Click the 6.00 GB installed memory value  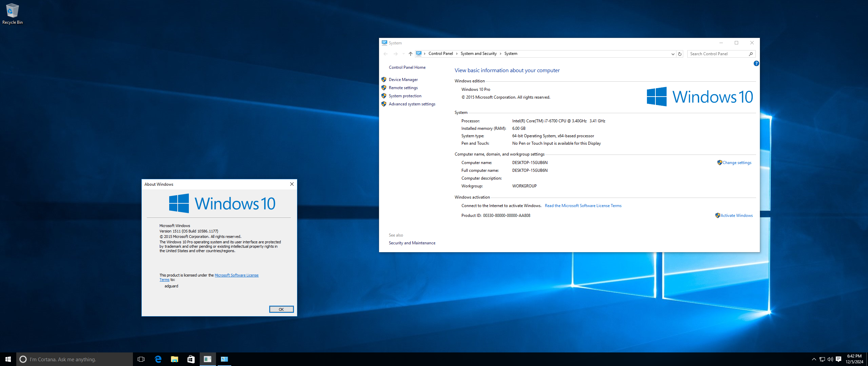[518, 128]
